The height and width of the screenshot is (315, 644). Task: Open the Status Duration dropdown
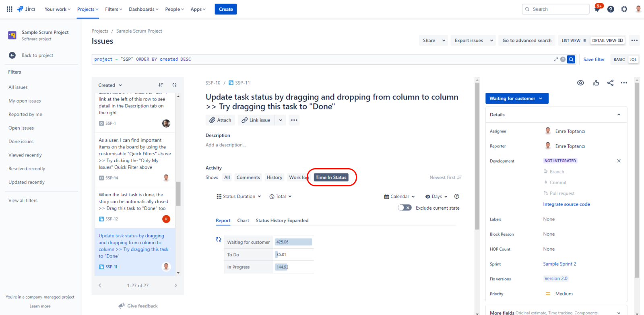pos(239,197)
